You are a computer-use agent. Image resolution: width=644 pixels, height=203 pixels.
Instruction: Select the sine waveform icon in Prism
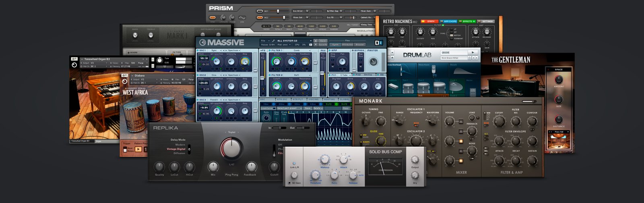[242, 18]
